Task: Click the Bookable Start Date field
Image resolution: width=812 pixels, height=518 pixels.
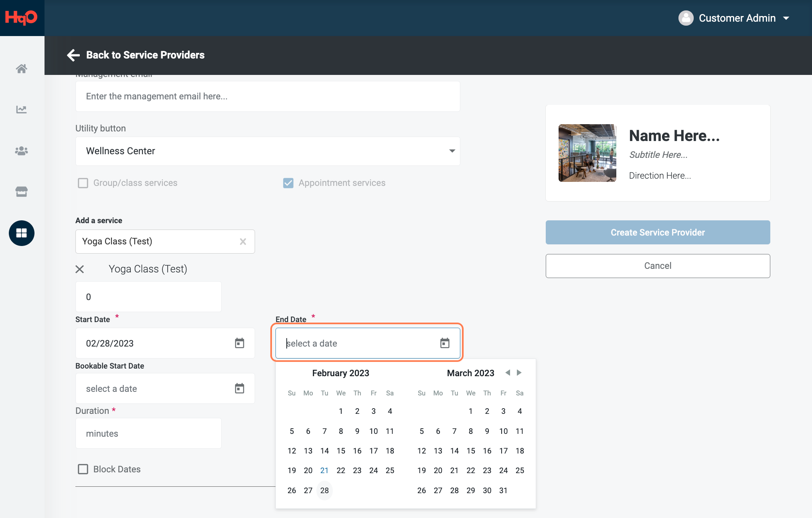Action: pos(165,389)
